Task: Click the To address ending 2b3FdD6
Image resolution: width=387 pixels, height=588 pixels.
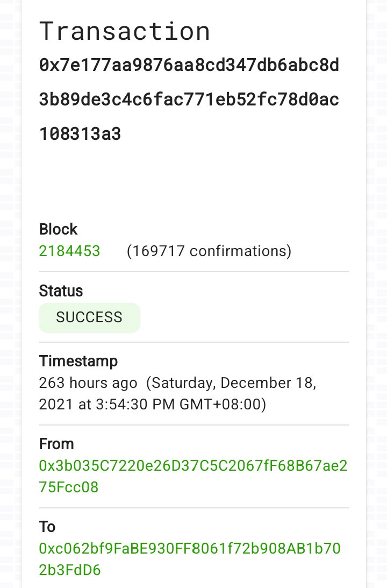Action: (x=70, y=570)
